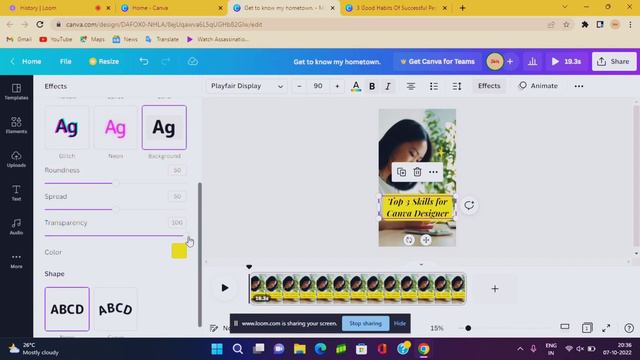This screenshot has width=640, height=360.
Task: Open the help question mark
Action: pyautogui.click(x=629, y=328)
